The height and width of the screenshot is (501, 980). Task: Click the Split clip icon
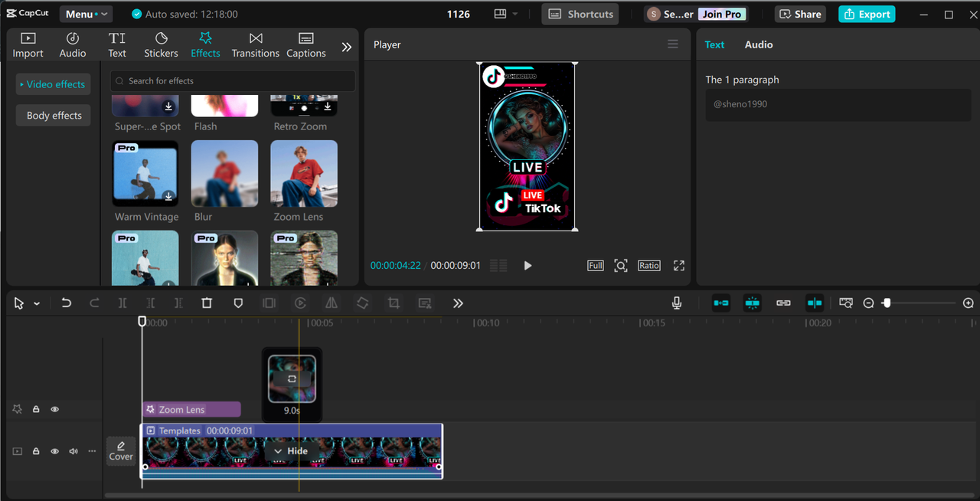coord(122,303)
